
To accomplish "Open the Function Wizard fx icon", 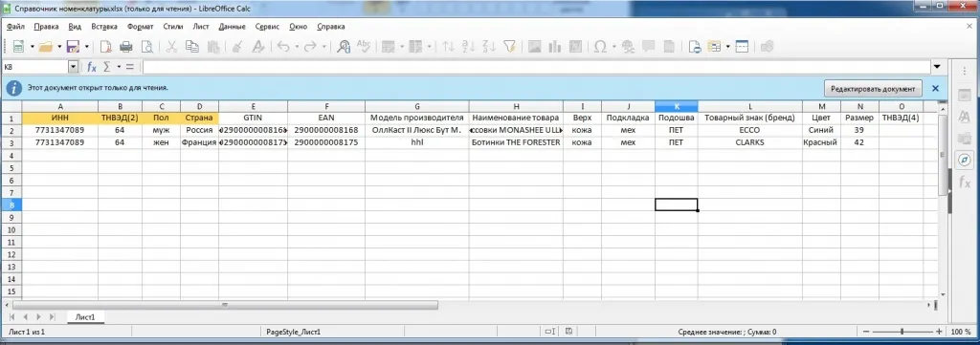I will tap(92, 67).
